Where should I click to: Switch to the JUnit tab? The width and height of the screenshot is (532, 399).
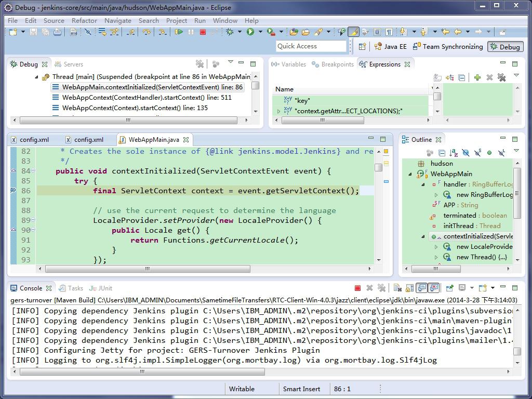[101, 288]
